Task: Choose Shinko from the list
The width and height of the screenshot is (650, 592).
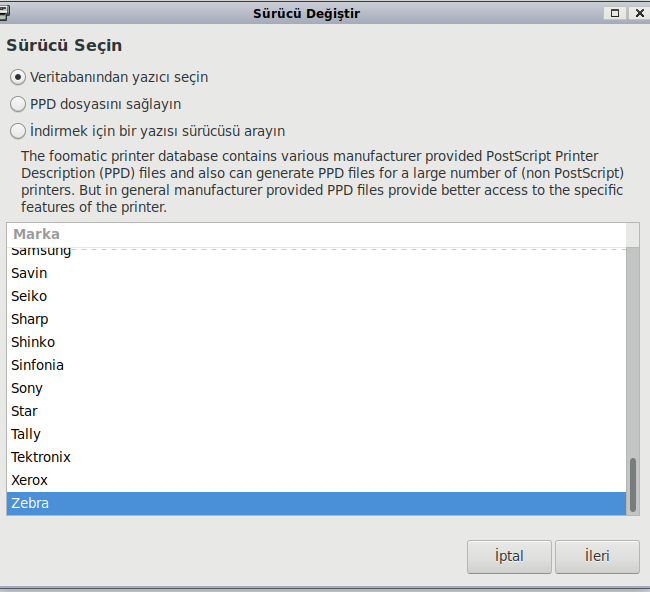Action: click(x=33, y=342)
